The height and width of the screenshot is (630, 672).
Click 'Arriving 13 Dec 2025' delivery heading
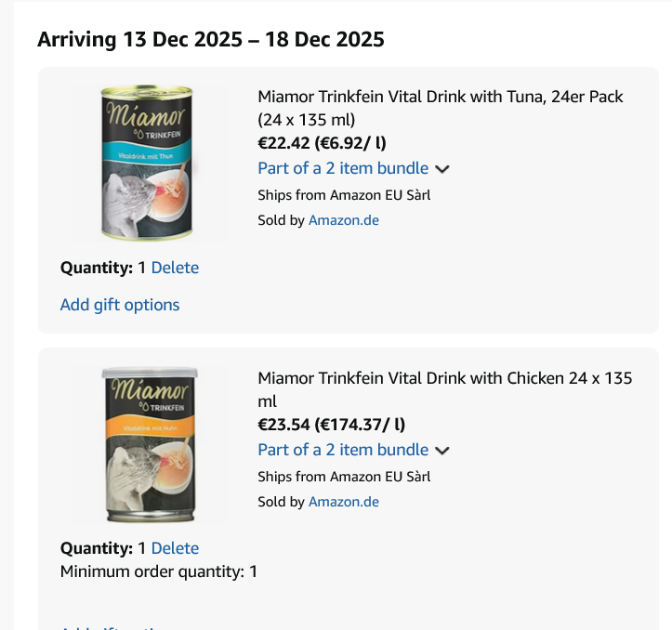(210, 40)
